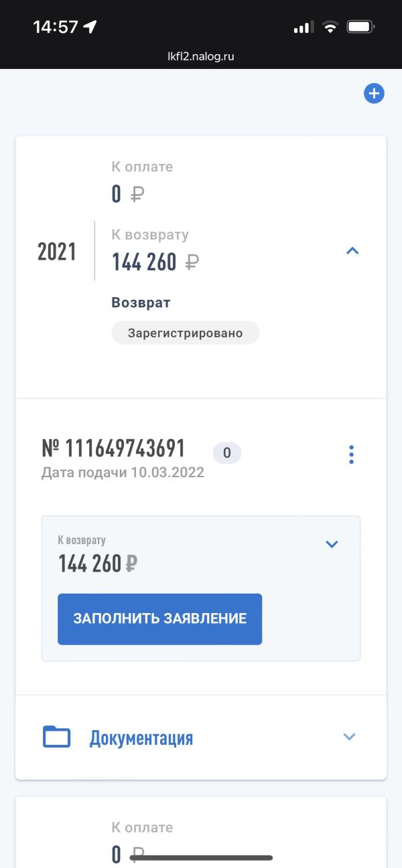Open the Документация link
This screenshot has height=868, width=402.
(x=141, y=738)
